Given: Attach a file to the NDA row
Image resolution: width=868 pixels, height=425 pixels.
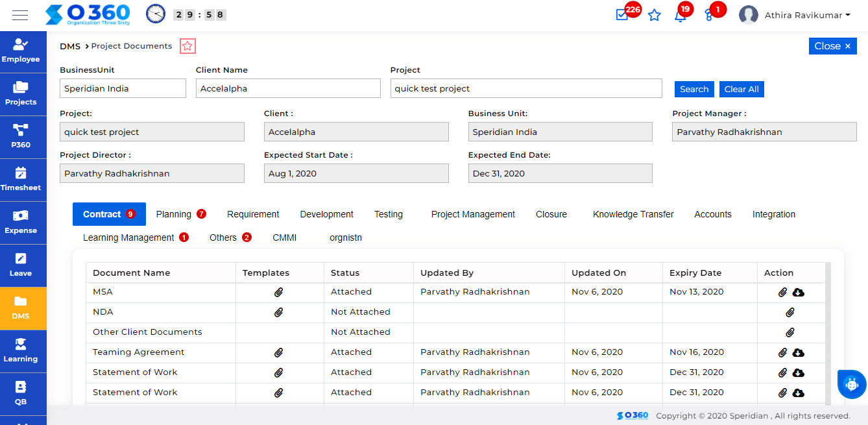Looking at the screenshot, I should pyautogui.click(x=790, y=312).
